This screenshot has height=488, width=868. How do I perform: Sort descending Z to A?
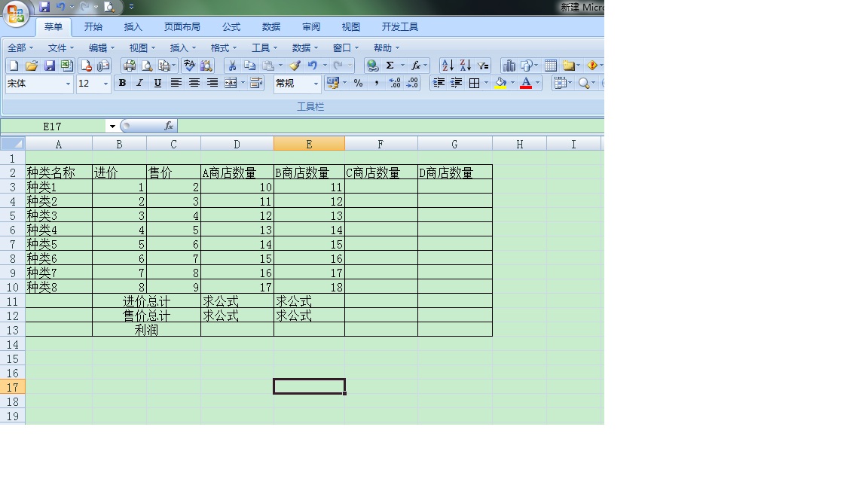pyautogui.click(x=465, y=66)
